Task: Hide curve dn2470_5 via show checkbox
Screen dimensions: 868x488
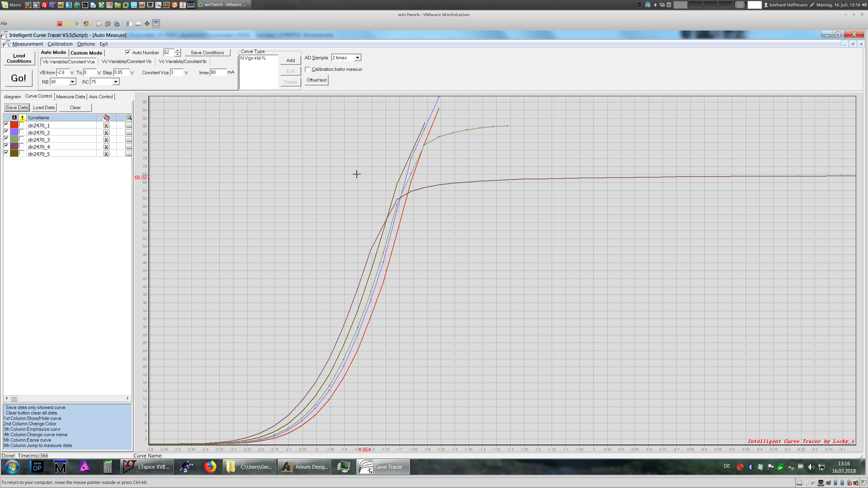Action: pyautogui.click(x=6, y=153)
